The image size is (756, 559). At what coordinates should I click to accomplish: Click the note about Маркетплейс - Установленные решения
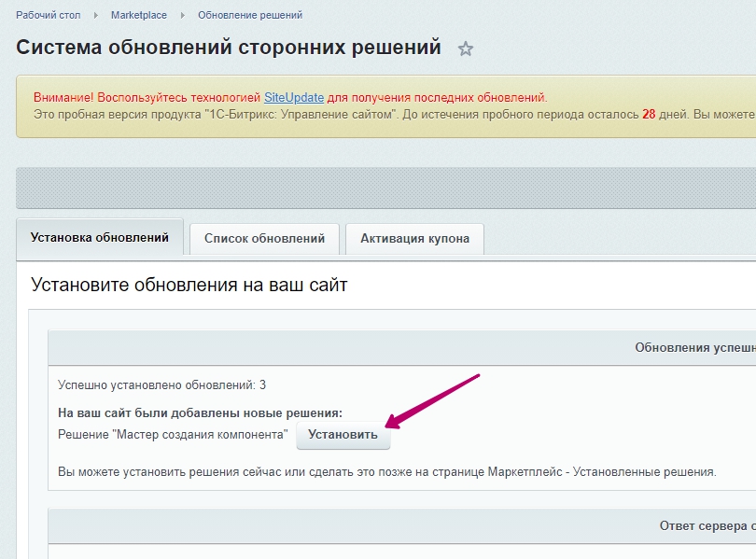point(387,472)
